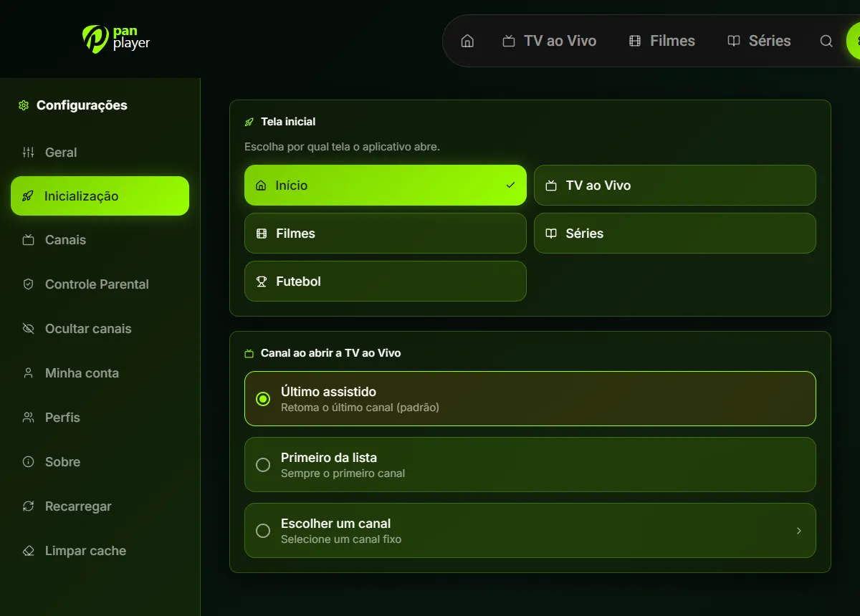This screenshot has width=860, height=616.
Task: Click 'Escolha por qual tela o aplicativo abre.' text
Action: tap(342, 147)
